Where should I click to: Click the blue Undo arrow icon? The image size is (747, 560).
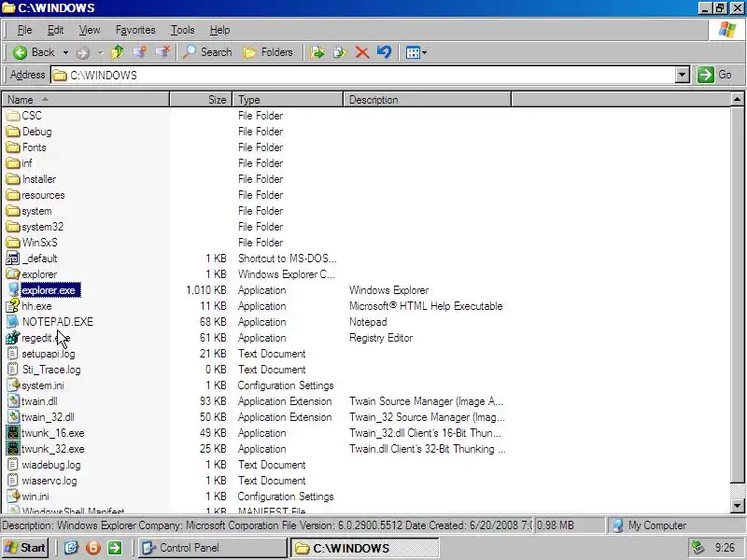384,51
